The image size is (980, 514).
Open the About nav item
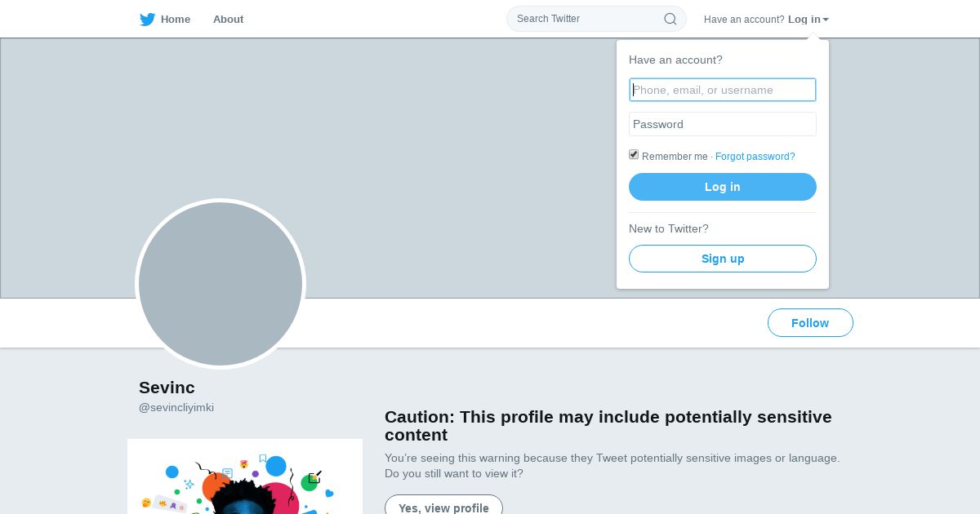click(228, 20)
